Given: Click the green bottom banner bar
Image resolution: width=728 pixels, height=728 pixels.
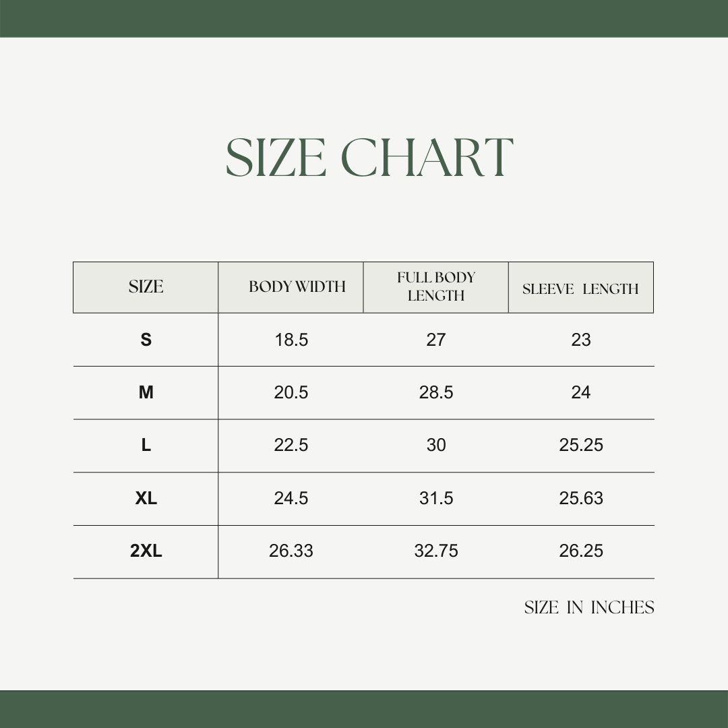Looking at the screenshot, I should [x=364, y=709].
